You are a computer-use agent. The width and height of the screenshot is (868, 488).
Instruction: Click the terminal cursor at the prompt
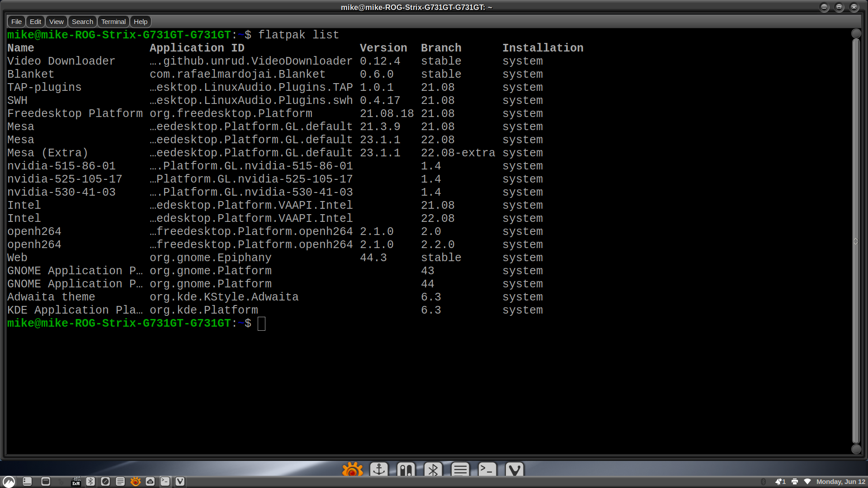(261, 324)
